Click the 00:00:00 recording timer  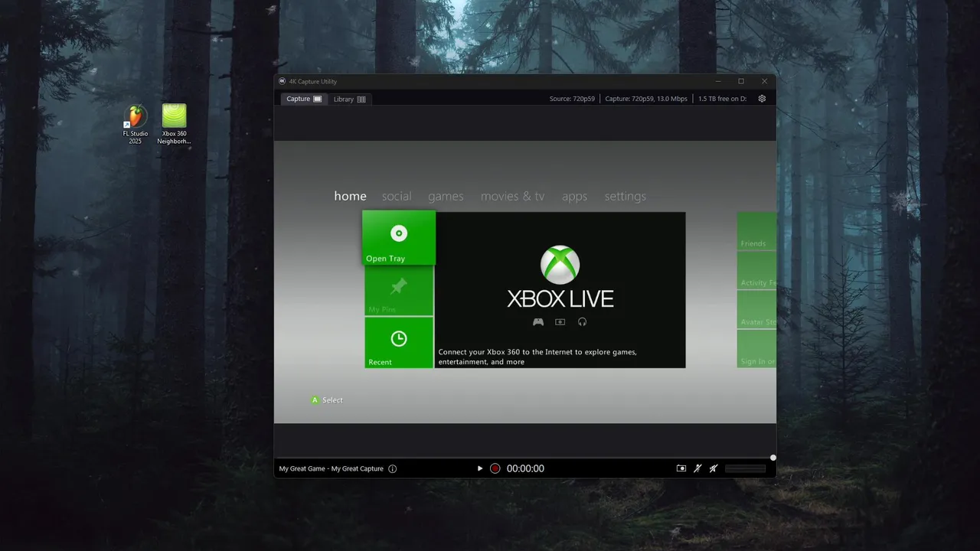pos(525,468)
